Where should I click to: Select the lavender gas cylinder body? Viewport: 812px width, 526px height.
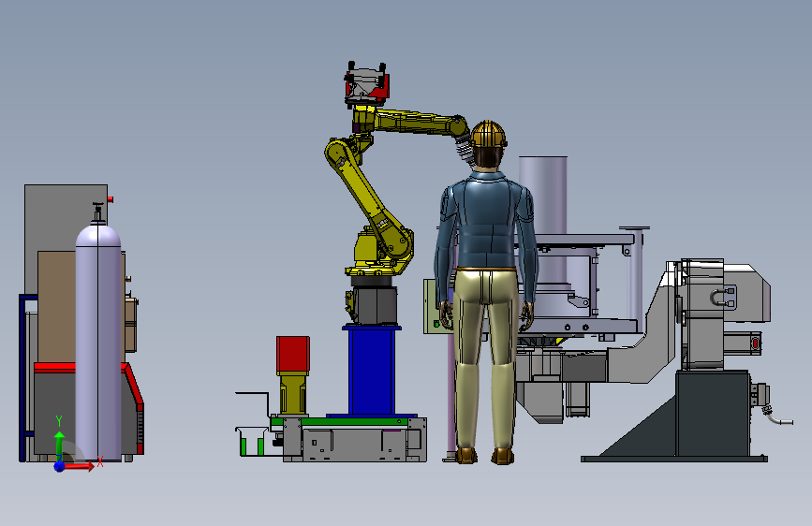click(x=98, y=343)
